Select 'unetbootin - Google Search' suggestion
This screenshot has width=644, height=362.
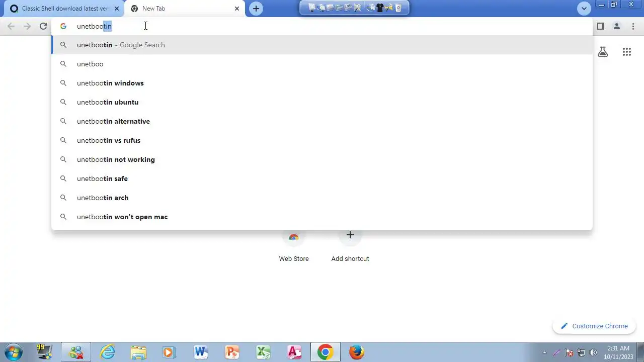pos(322,45)
